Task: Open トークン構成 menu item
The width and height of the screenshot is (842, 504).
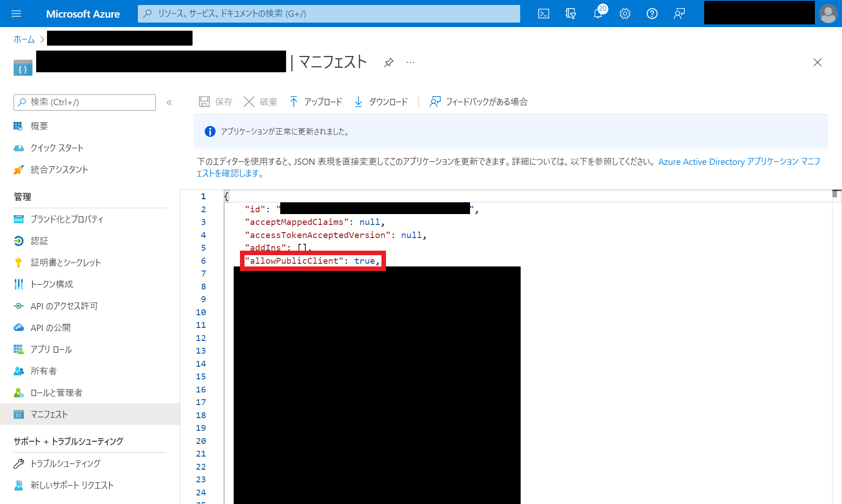Action: point(52,284)
